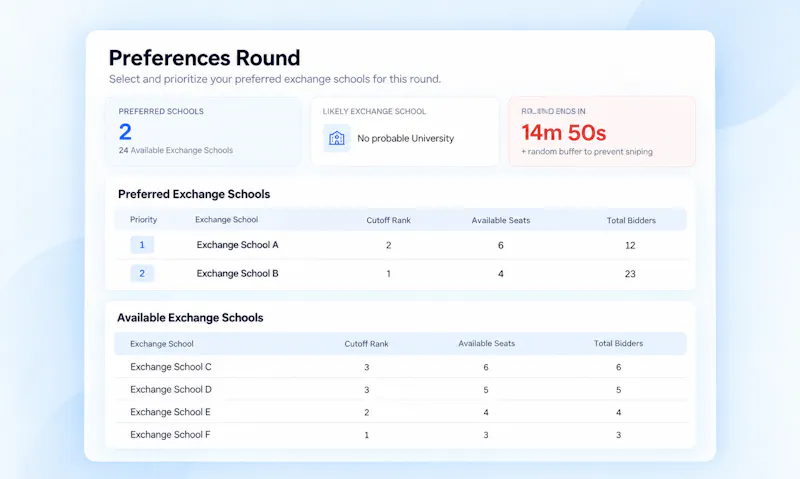This screenshot has height=479, width=800.
Task: Click the Preferences Round heading
Action: pyautogui.click(x=204, y=58)
